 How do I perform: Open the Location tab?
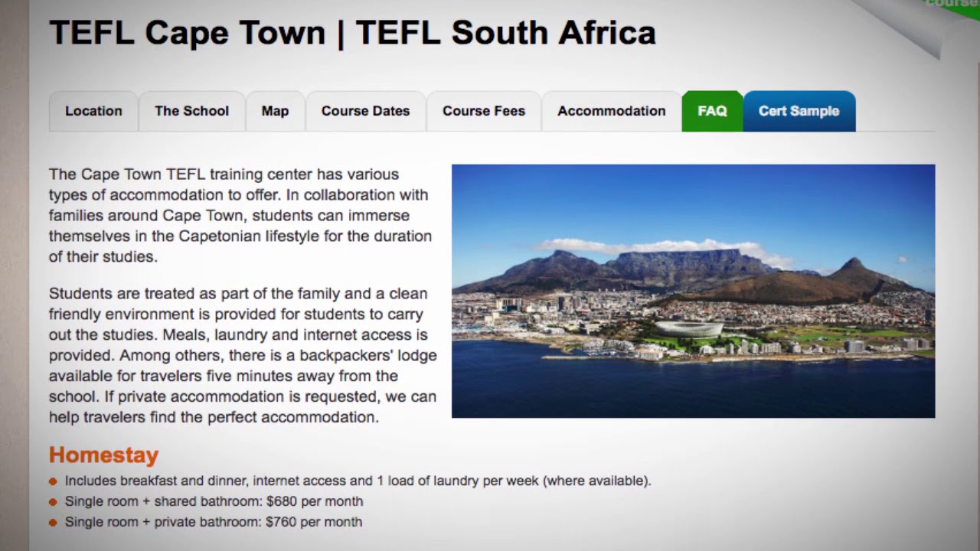point(93,111)
